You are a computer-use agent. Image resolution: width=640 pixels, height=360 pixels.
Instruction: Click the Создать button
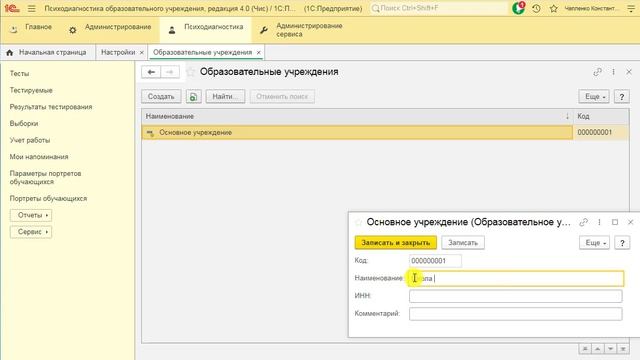click(x=161, y=97)
